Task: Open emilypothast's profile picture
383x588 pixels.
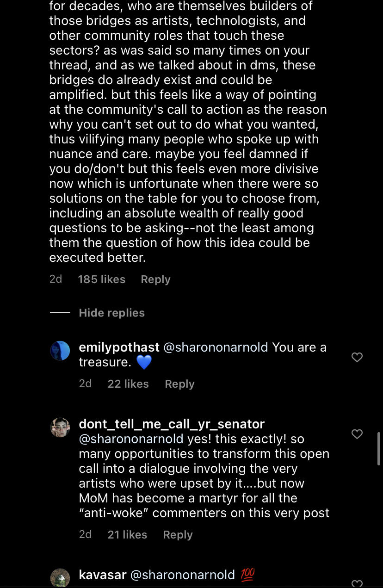Action: 60,351
